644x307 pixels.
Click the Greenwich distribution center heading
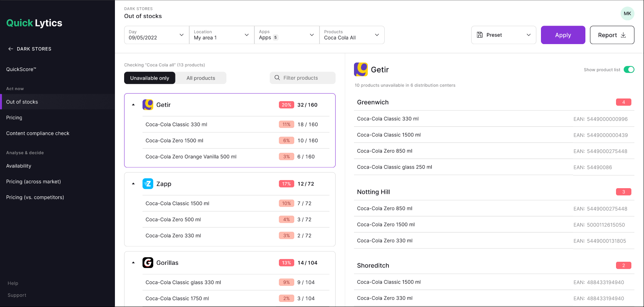pyautogui.click(x=373, y=102)
